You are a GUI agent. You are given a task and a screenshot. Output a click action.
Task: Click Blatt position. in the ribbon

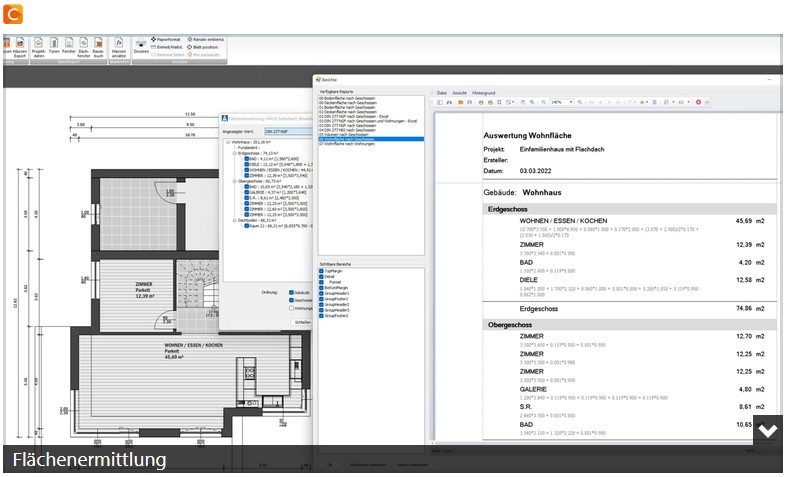[x=203, y=47]
